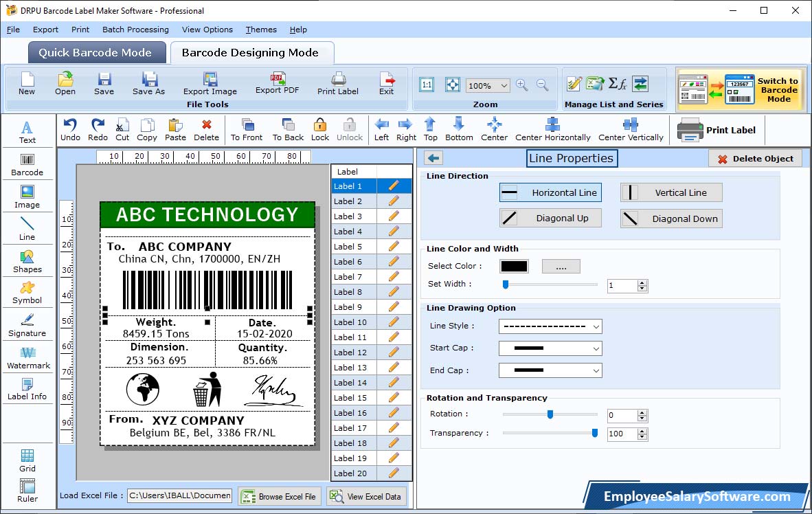The width and height of the screenshot is (812, 514).
Task: Switch to Quick Barcode Mode tab
Action: tap(96, 52)
